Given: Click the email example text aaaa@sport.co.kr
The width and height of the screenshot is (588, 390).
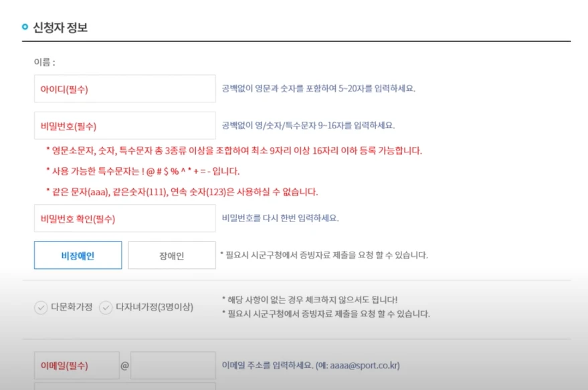Looking at the screenshot, I should point(365,365).
